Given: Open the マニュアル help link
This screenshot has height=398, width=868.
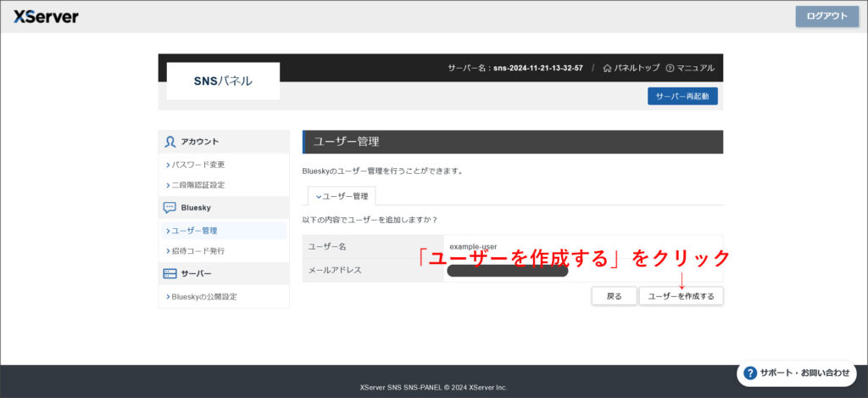Looking at the screenshot, I should (x=690, y=68).
